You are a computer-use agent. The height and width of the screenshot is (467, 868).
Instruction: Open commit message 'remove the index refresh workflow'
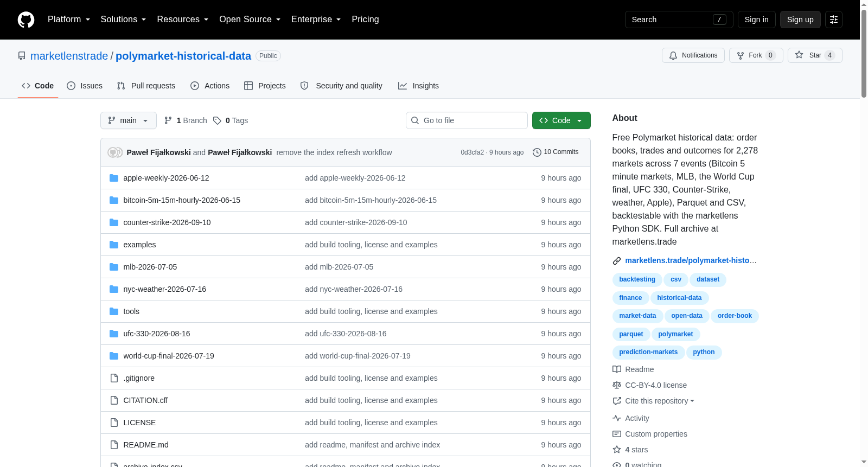coord(334,152)
